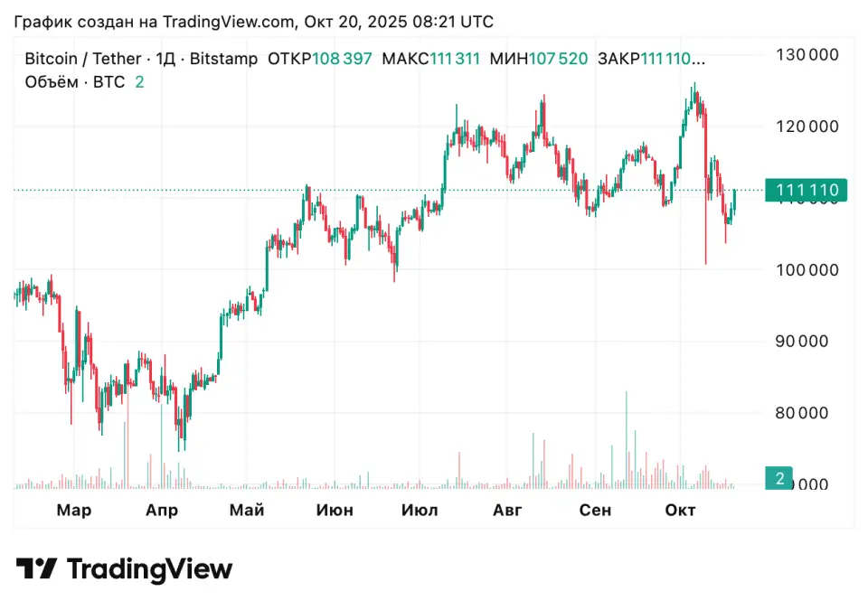Click the Окт month on time axis
The height and width of the screenshot is (610, 868).
coord(680,511)
